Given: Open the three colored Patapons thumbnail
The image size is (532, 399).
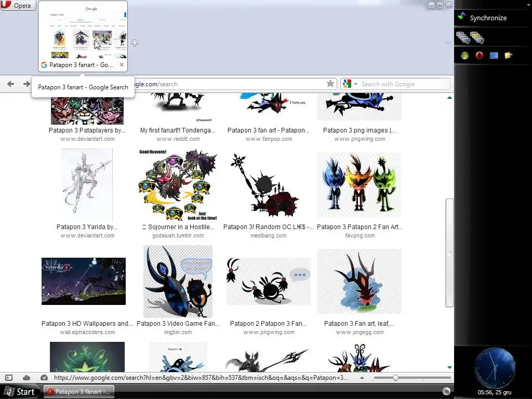Looking at the screenshot, I should [x=360, y=185].
